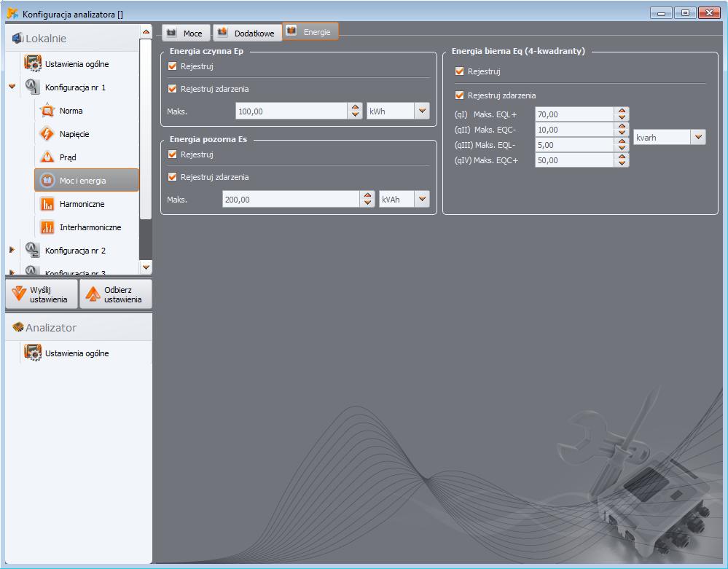This screenshot has height=569, width=728.
Task: Select Moc i energia tree item
Action: point(87,180)
